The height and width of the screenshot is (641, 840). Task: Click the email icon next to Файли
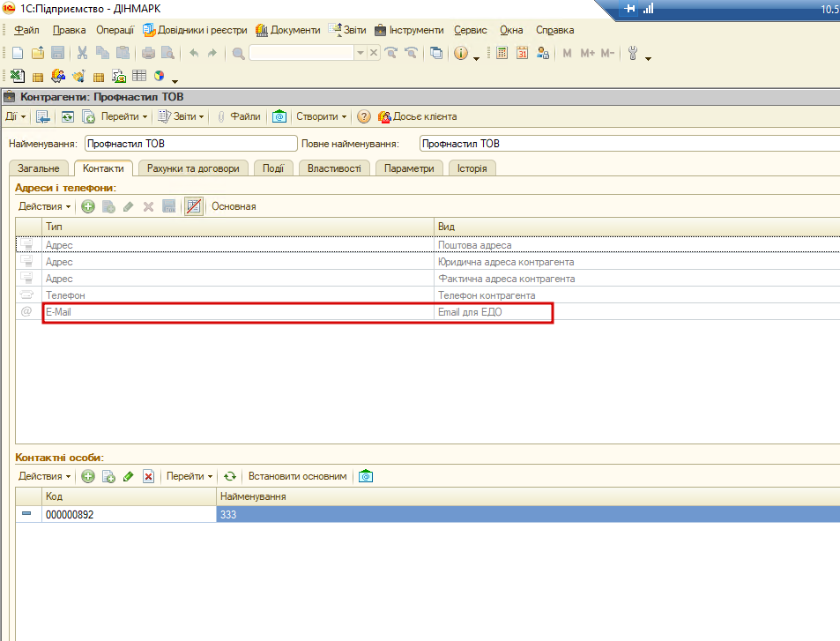(x=279, y=116)
